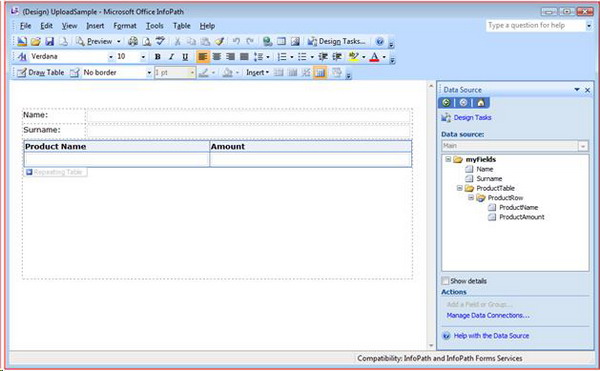The image size is (600, 371).
Task: Select the Surname field in the data source tree
Action: coord(489,179)
